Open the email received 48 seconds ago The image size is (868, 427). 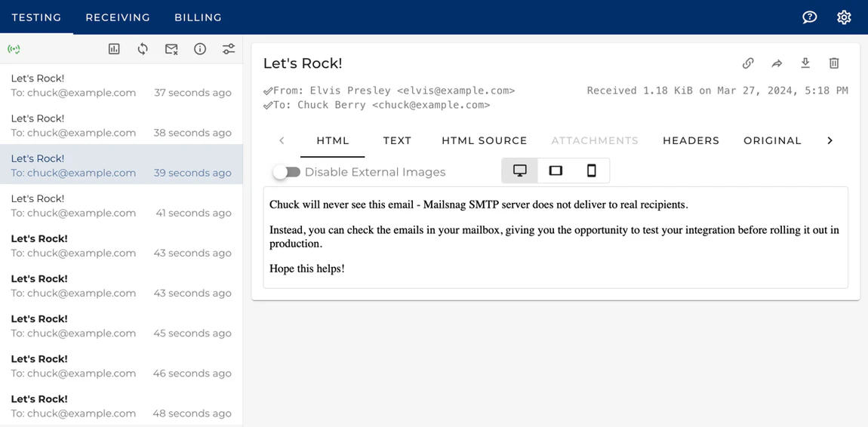121,406
